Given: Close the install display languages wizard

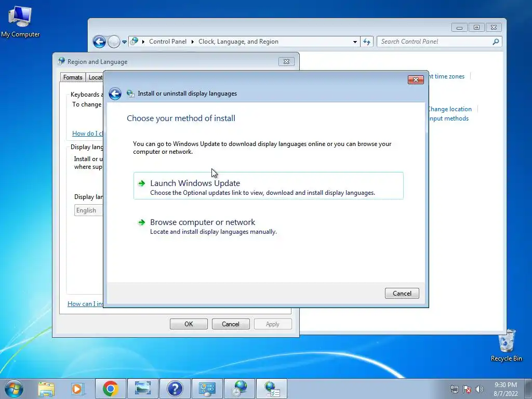Looking at the screenshot, I should pyautogui.click(x=416, y=79).
